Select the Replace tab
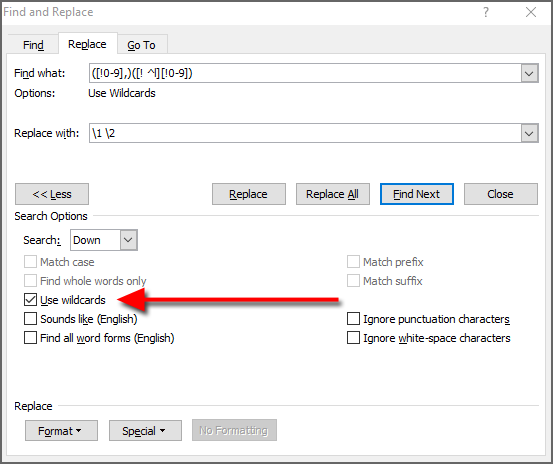This screenshot has height=464, width=553. [87, 44]
